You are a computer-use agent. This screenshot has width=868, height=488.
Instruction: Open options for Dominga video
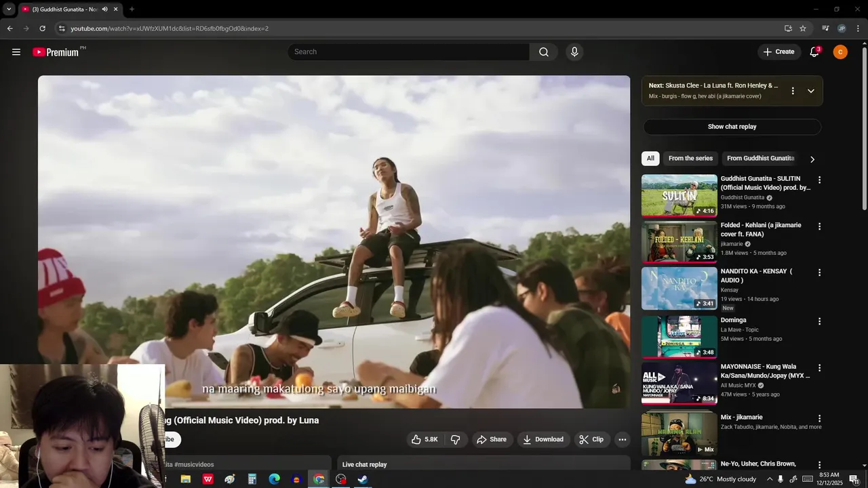pos(819,321)
